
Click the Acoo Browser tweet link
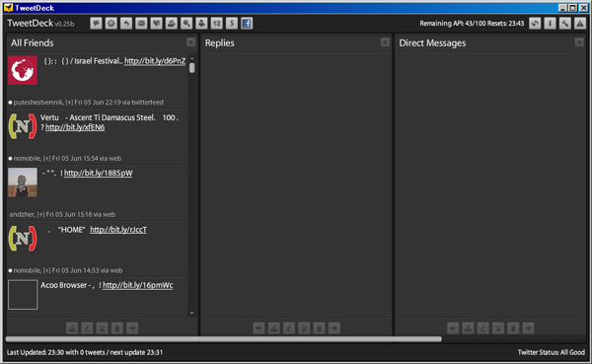[138, 285]
